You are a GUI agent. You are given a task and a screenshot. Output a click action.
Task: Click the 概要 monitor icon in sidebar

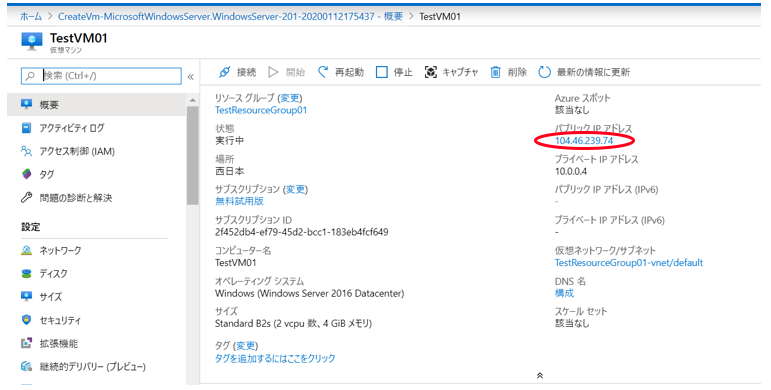(27, 104)
